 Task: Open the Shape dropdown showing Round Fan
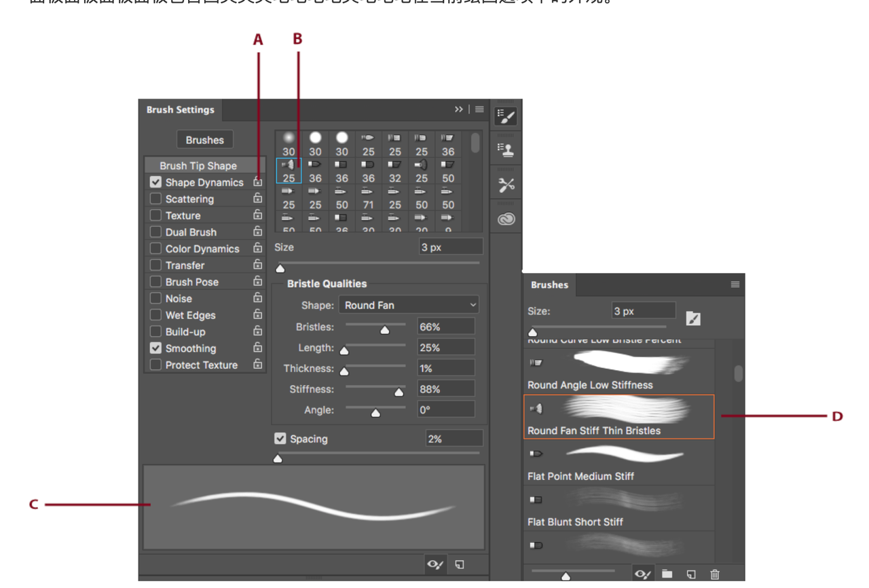click(x=409, y=305)
